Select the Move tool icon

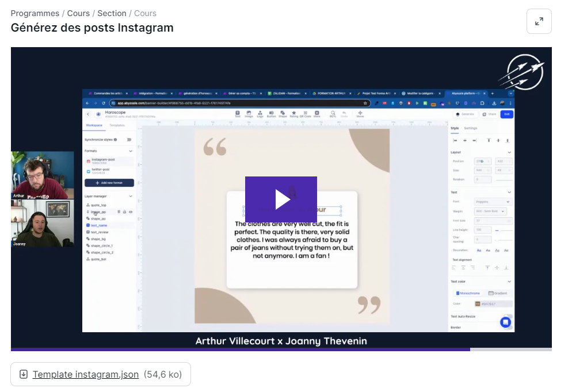click(360, 114)
